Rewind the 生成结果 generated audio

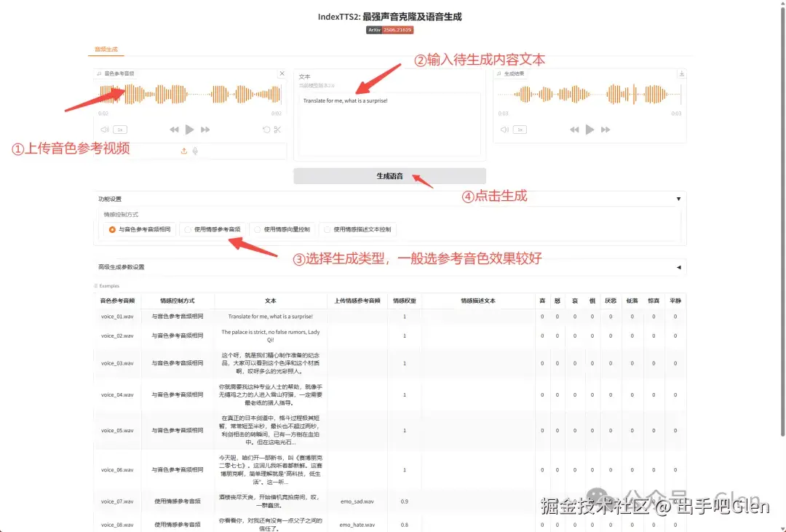pos(574,130)
